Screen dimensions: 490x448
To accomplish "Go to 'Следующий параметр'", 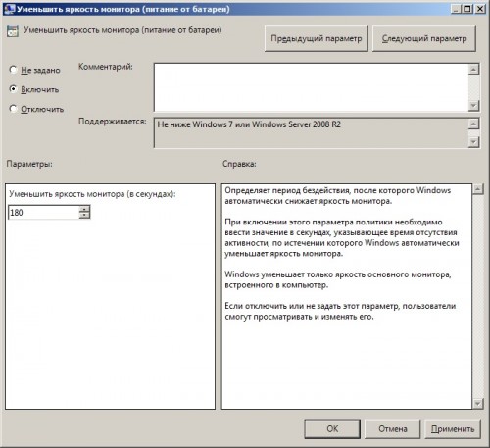I will pos(424,38).
